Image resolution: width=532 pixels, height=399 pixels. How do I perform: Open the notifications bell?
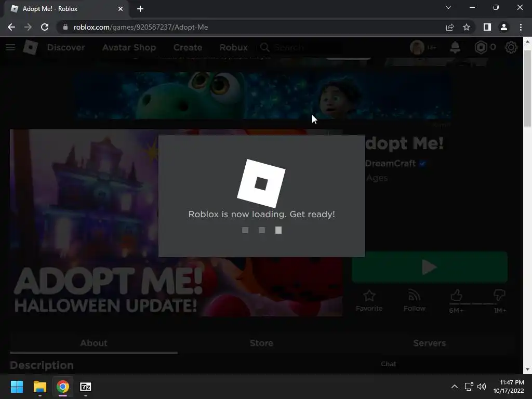pos(455,47)
